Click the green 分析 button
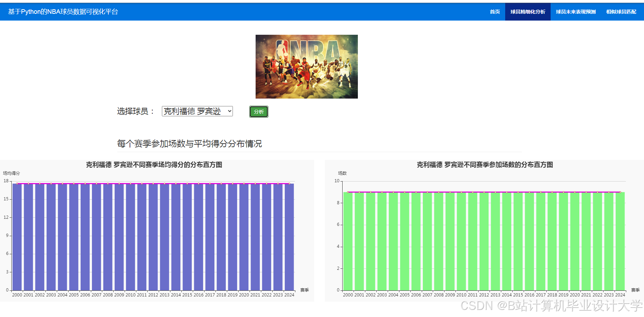The height and width of the screenshot is (317, 644). (259, 112)
